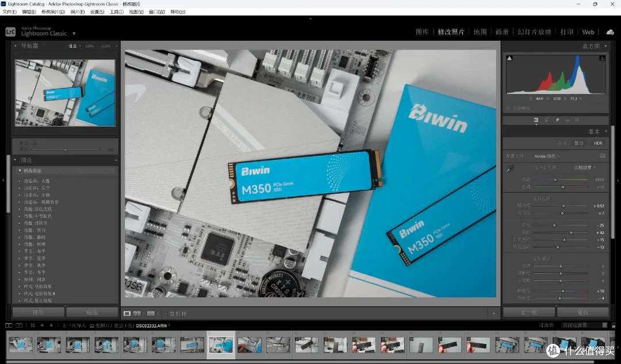Toggle highlight clipping indicator in histogram
621x364 pixels.
point(603,58)
